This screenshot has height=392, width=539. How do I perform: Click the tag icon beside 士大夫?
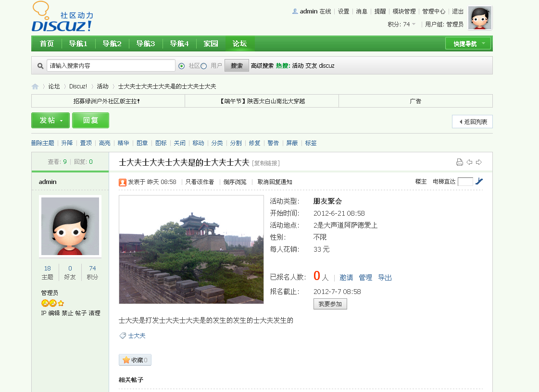[123, 336]
